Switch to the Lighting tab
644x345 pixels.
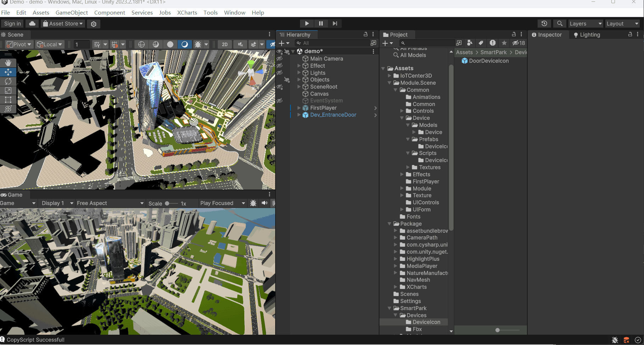pos(587,35)
